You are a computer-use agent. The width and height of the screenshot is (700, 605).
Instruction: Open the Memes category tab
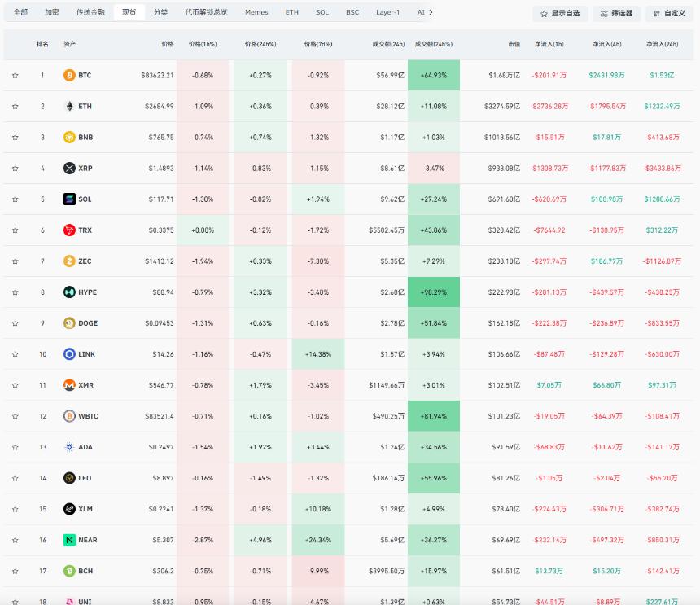pos(256,12)
